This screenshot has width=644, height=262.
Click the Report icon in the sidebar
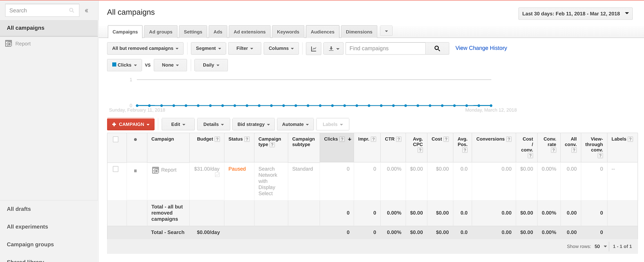click(8, 43)
